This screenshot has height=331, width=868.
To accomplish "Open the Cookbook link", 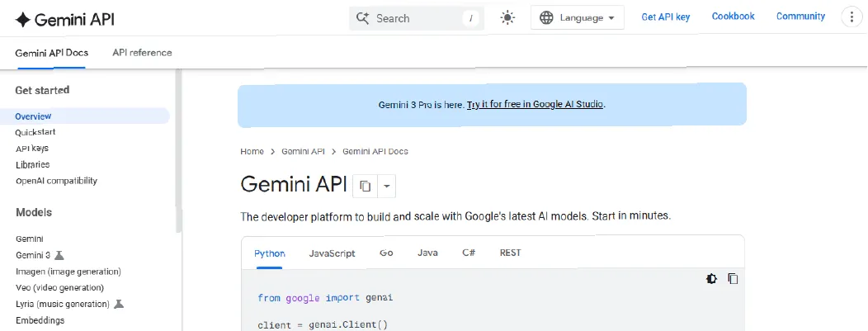I will point(733,17).
